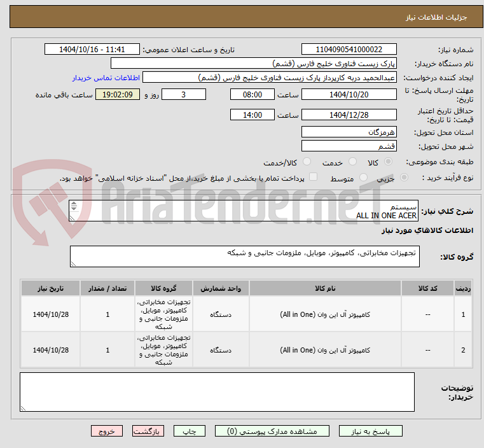
Task: Click the جزئیات اطلاعات نیاز header title
Action: (436, 17)
